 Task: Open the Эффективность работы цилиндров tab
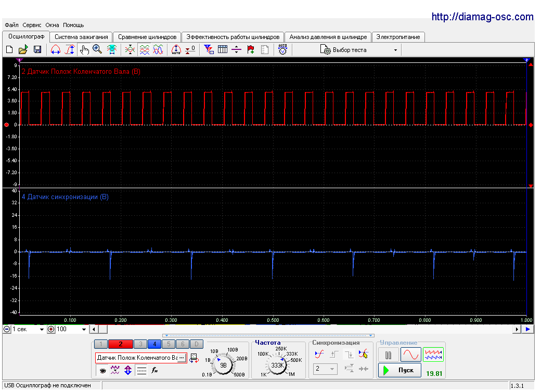pos(233,37)
